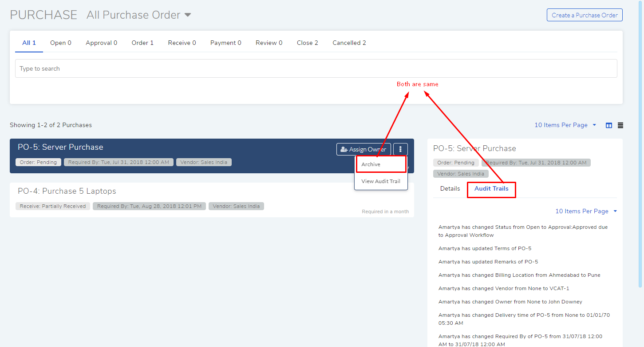The image size is (644, 347).
Task: Click Vendor: Sales India tag on PO-5 card
Action: [x=204, y=162]
